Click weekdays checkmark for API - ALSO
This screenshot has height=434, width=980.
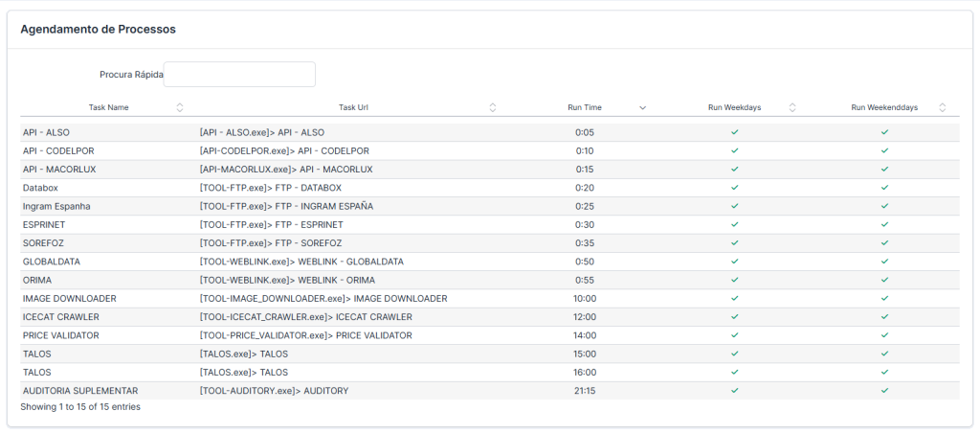click(x=735, y=132)
